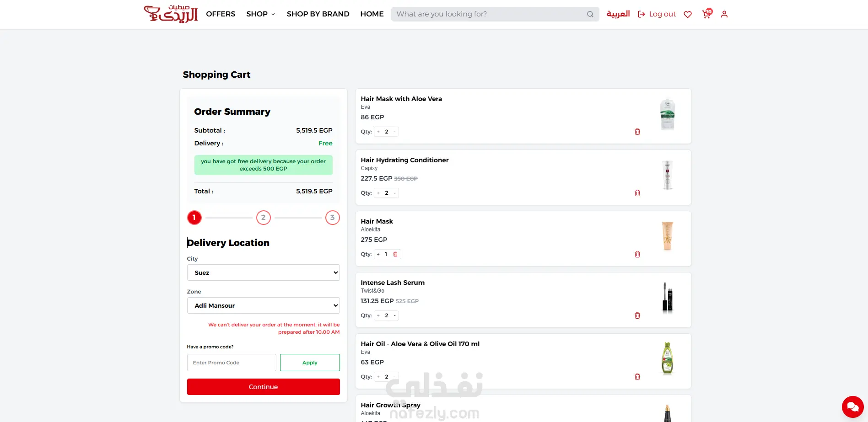
Task: Click the 'Capixy' brand name
Action: point(369,168)
